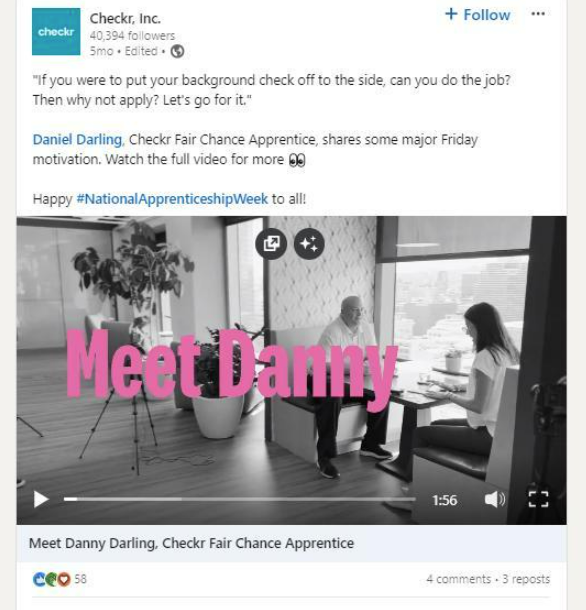Click the heart love reaction icon
Image resolution: width=586 pixels, height=610 pixels.
64,579
